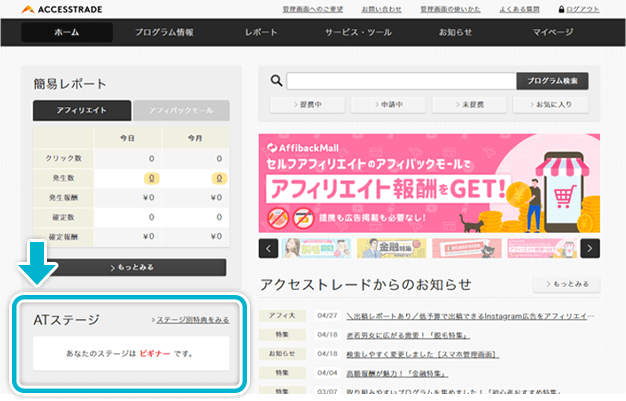
Task: Open the 04/27 Instagram広告 news link
Action: click(x=470, y=316)
